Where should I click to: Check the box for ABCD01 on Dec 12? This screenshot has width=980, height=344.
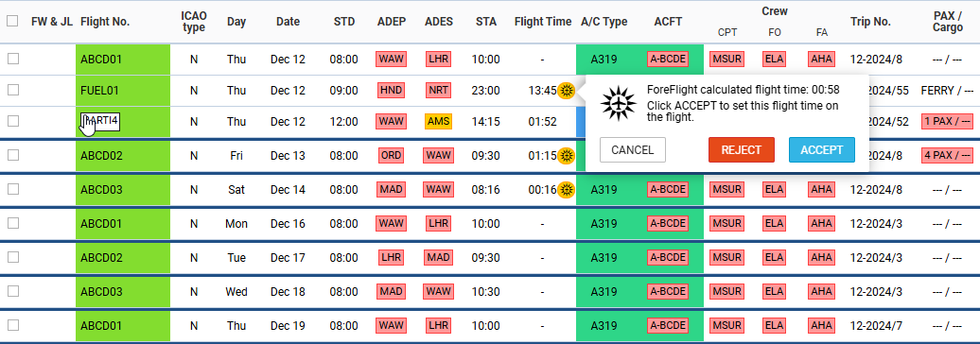[13, 59]
